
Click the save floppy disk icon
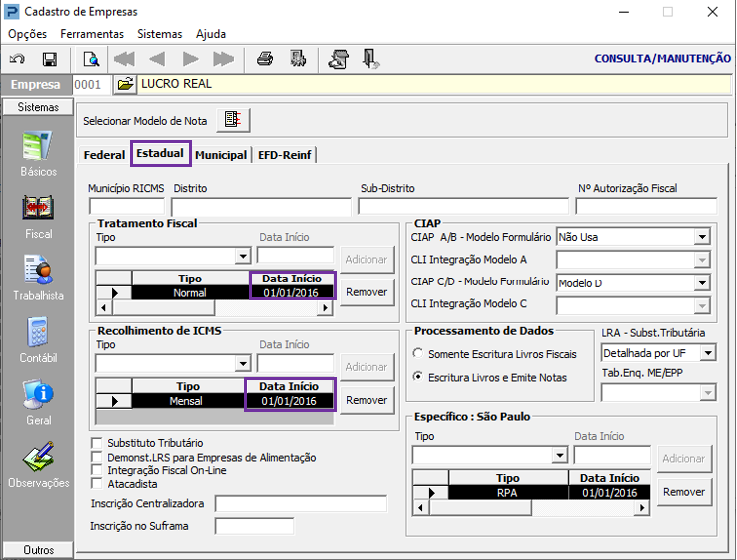[49, 59]
